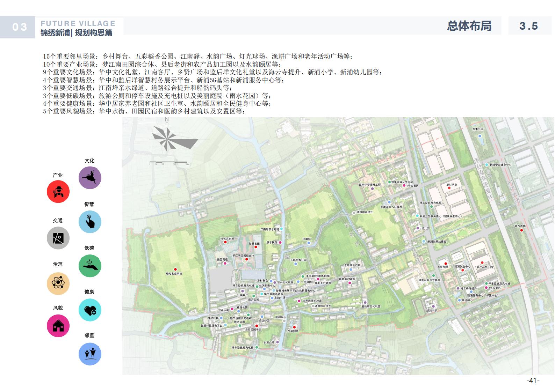Click the purple marker for 江南中学提升工程
This screenshot has width=555, height=392.
click(372, 188)
